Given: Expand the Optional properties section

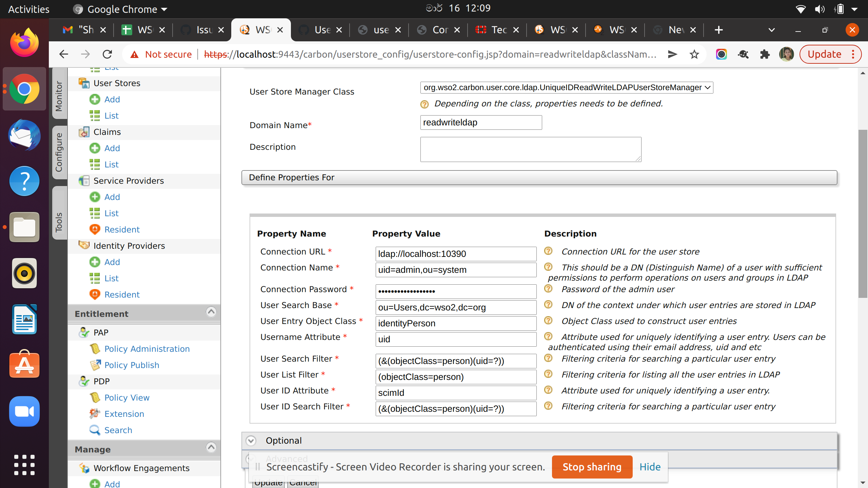Looking at the screenshot, I should click(x=251, y=441).
